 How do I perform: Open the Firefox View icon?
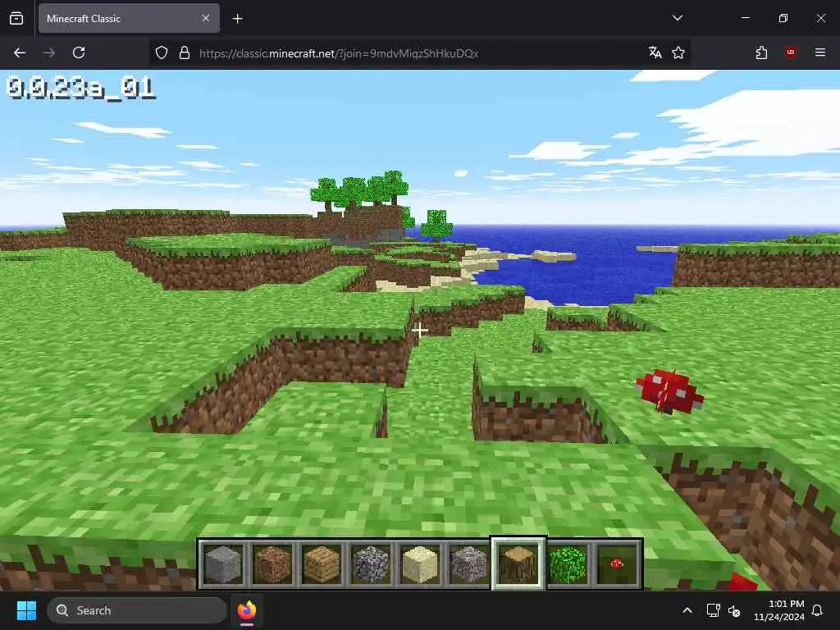[x=16, y=18]
